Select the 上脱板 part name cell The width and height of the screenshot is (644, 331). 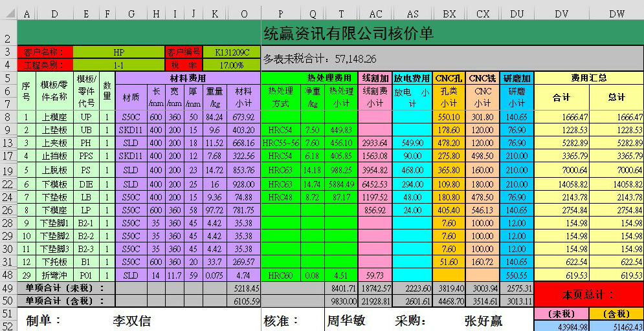(x=54, y=170)
